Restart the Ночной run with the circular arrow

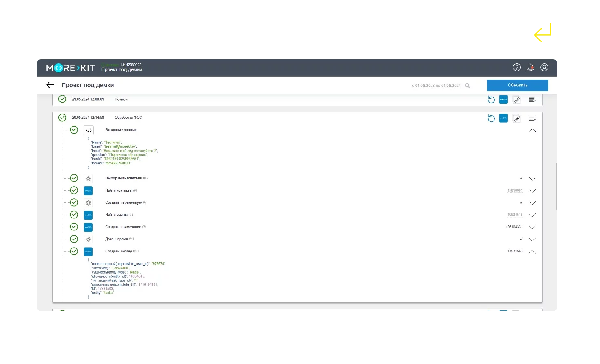click(x=491, y=99)
